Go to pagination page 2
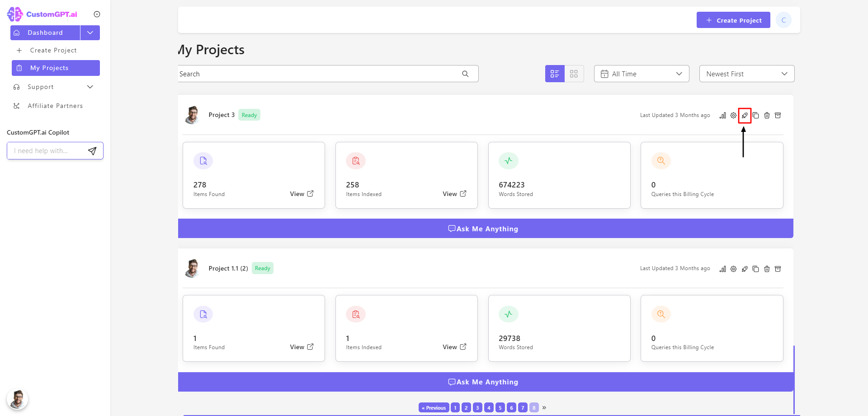868x416 pixels. point(467,407)
